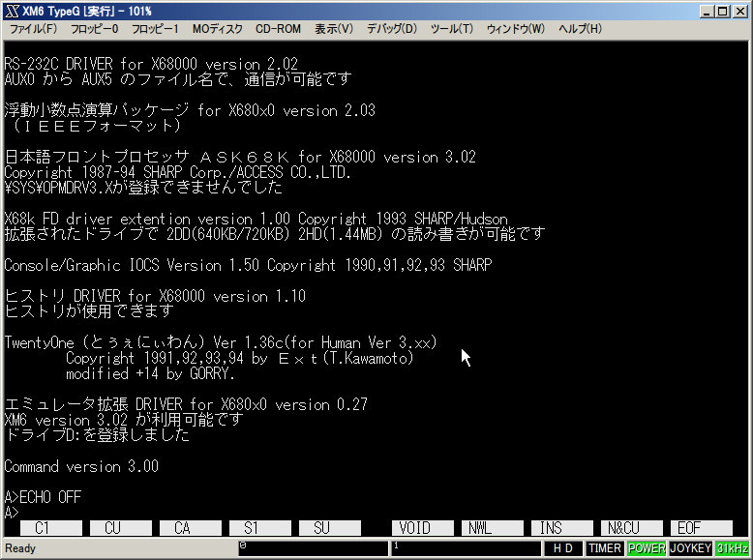Click the JOYKEY status indicator
Viewport: 753px width, 560px height.
[x=690, y=548]
